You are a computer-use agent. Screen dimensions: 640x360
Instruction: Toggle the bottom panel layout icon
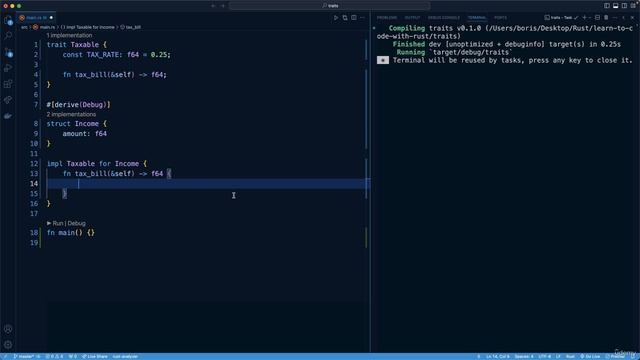[616, 6]
